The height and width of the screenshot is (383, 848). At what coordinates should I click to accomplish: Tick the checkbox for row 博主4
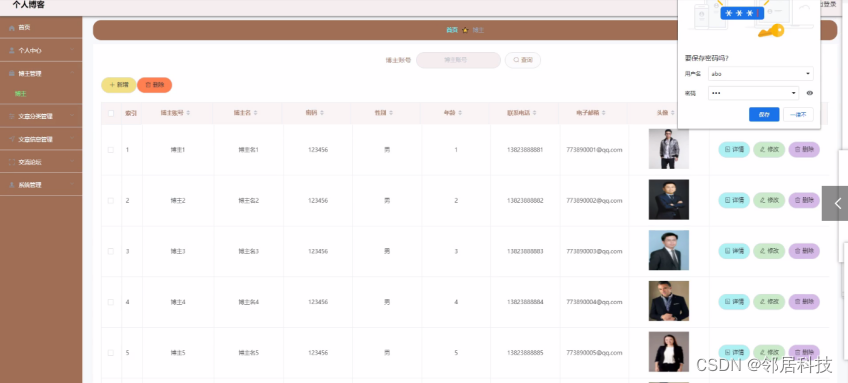click(x=111, y=302)
